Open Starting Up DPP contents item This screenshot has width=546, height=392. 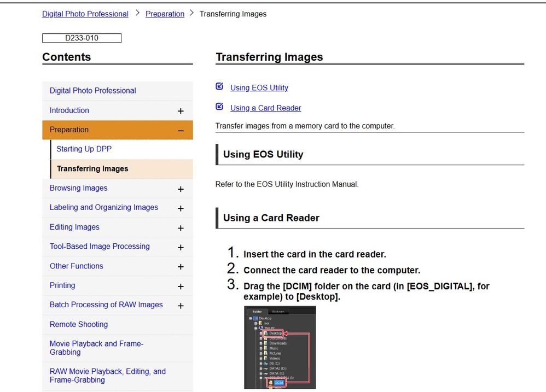84,149
